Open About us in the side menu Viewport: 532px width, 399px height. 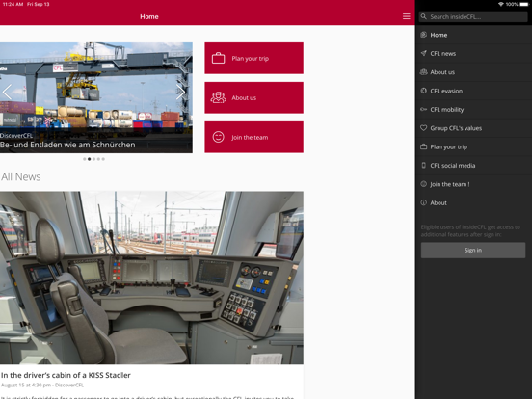473,72
